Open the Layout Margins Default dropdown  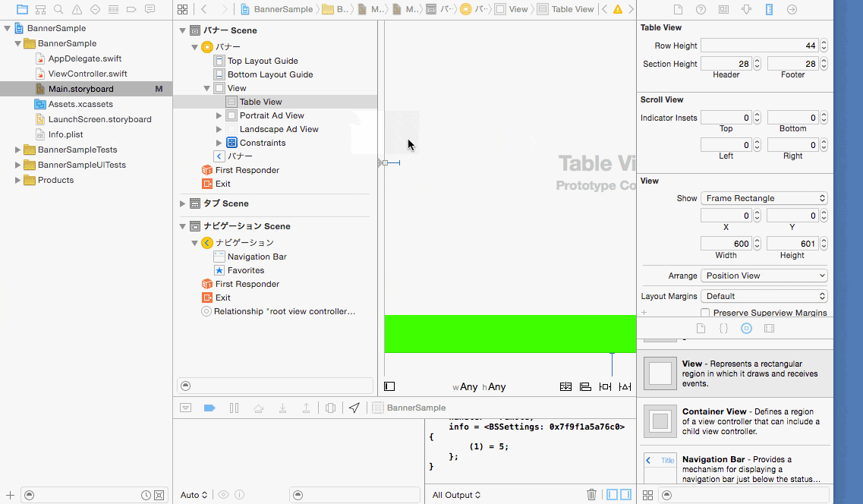(x=764, y=296)
